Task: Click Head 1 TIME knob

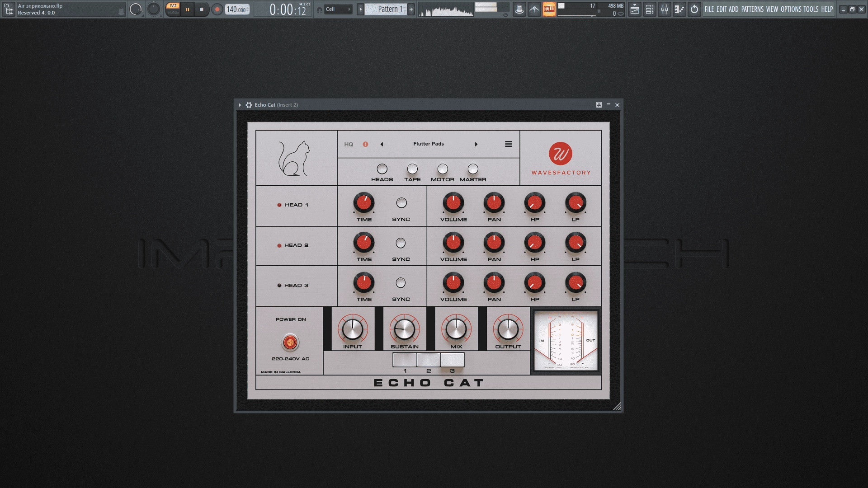Action: pyautogui.click(x=364, y=203)
